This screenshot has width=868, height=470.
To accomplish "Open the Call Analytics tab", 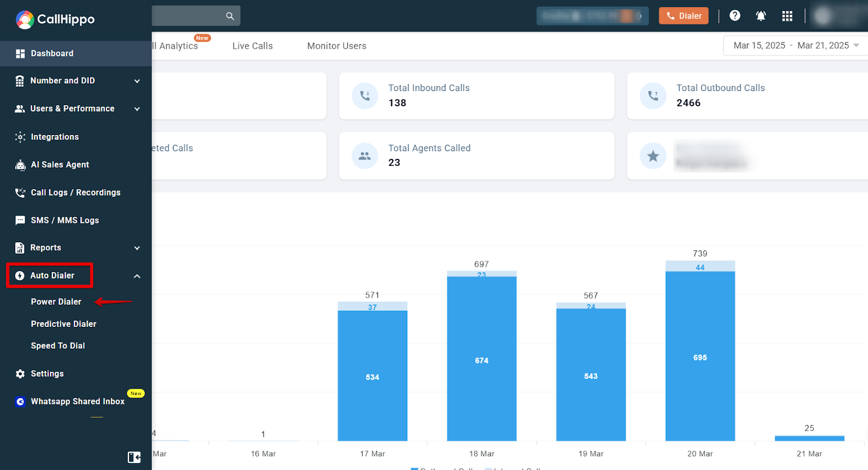I will (x=175, y=46).
